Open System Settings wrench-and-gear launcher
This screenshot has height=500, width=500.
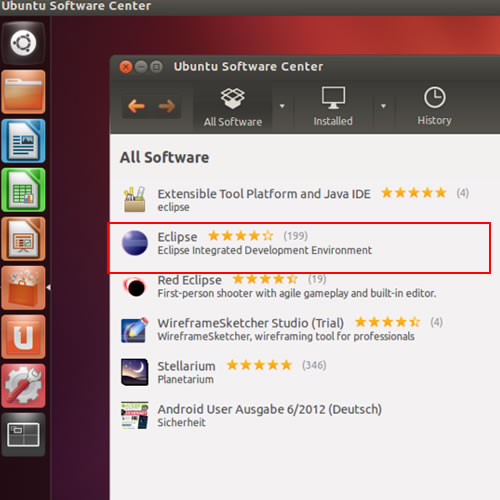click(23, 386)
